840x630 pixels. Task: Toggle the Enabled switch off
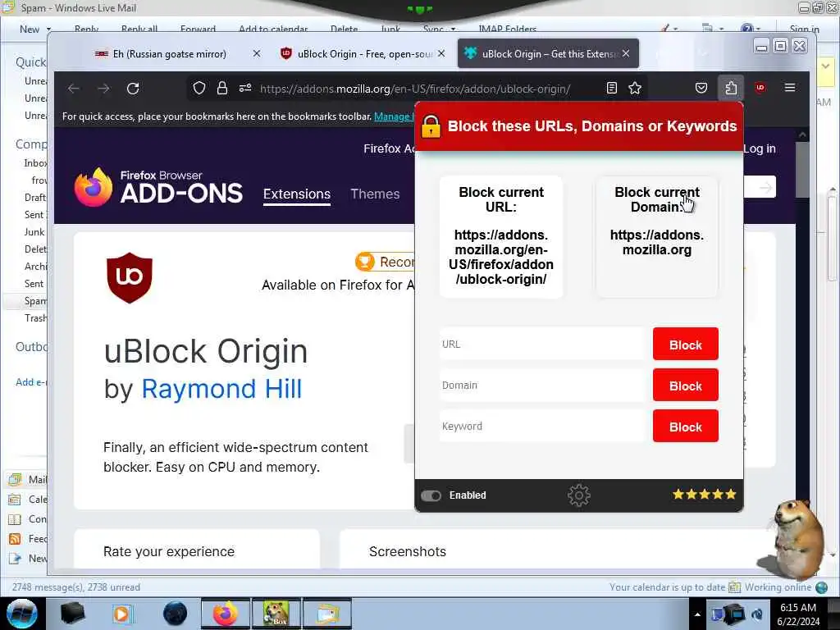[431, 495]
